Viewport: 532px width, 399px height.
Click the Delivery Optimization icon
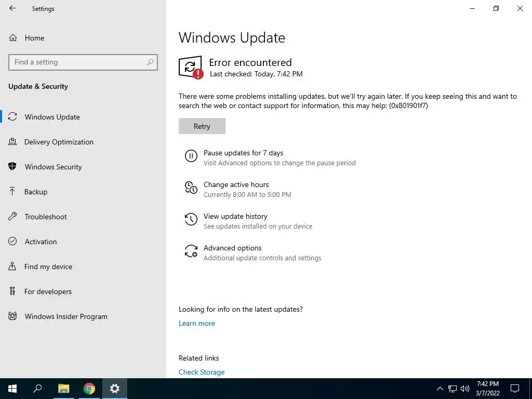[12, 141]
